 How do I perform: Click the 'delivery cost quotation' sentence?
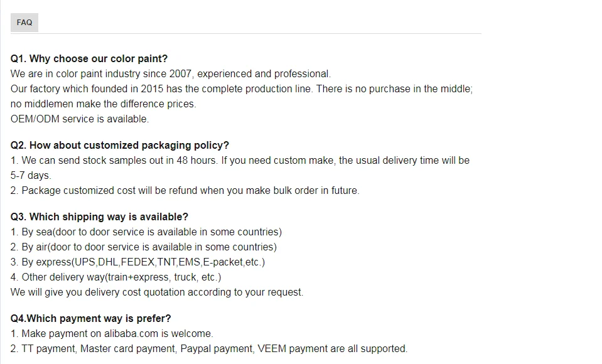[157, 292]
